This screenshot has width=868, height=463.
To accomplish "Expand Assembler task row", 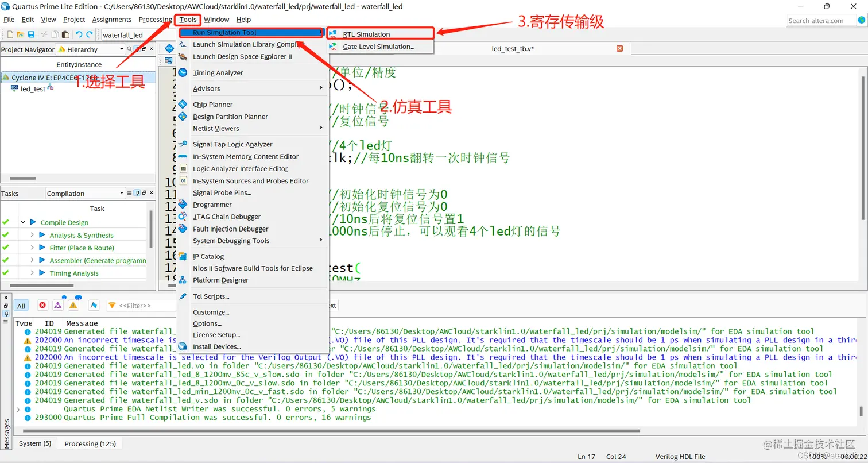I will 32,260.
